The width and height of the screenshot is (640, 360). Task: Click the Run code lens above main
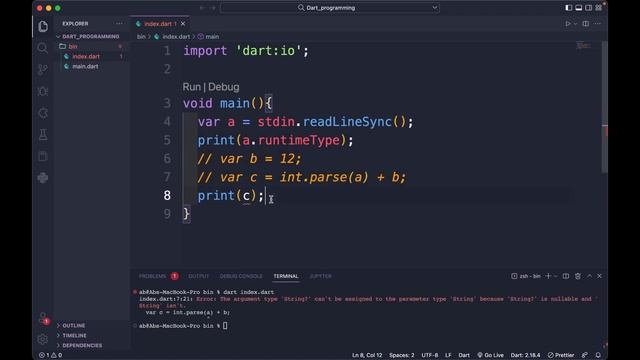click(x=191, y=87)
